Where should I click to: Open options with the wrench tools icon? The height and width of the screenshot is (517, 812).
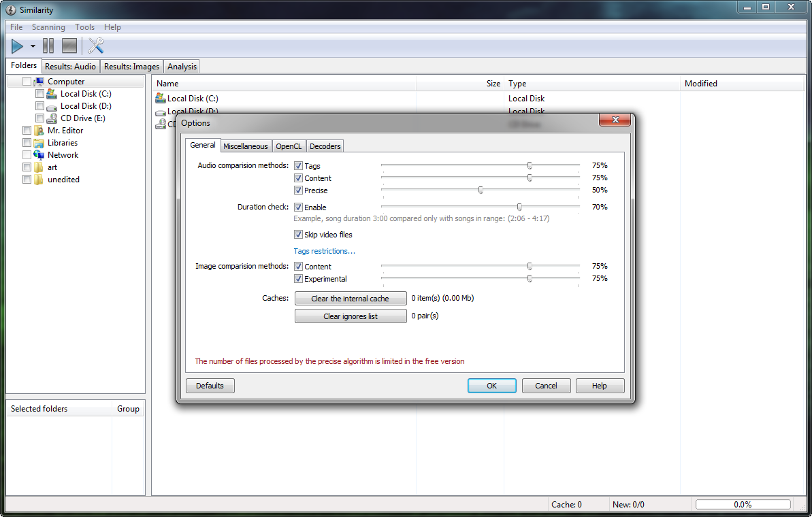point(95,46)
